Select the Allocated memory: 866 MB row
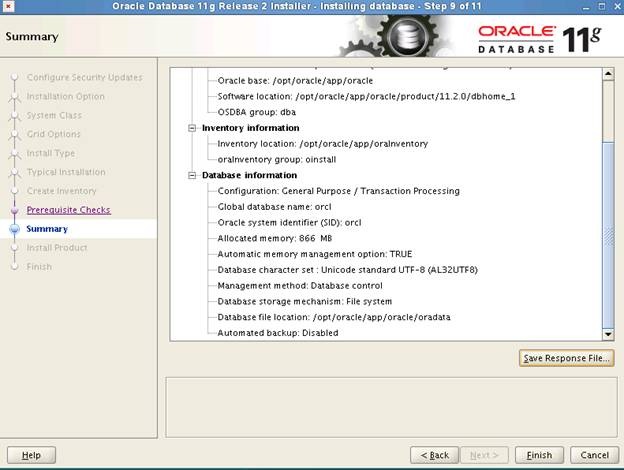 [275, 238]
